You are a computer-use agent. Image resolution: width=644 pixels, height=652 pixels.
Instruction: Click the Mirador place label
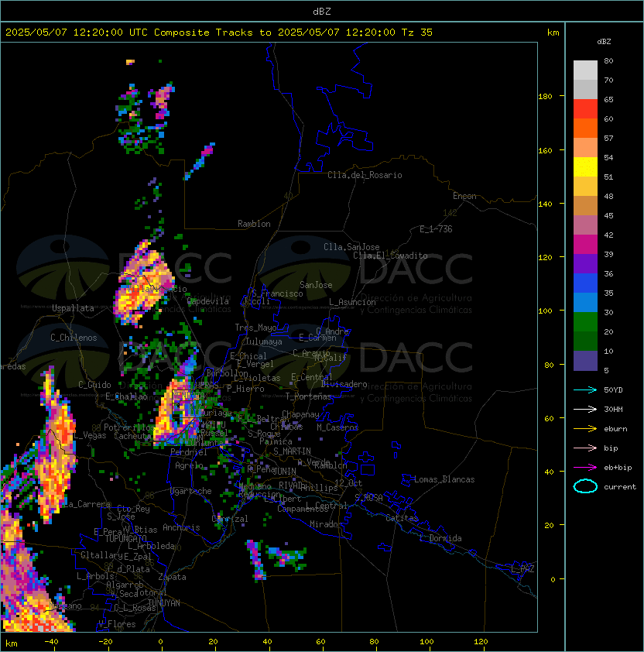(327, 524)
